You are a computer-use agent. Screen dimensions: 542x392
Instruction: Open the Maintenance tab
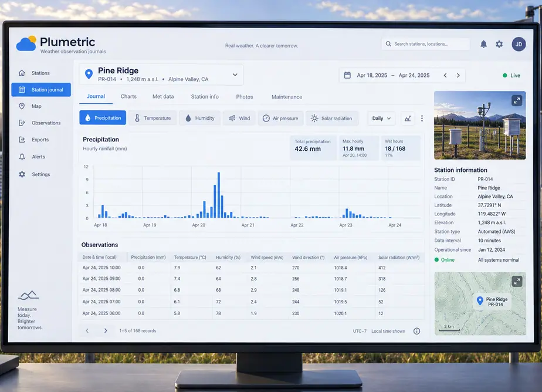pos(287,97)
